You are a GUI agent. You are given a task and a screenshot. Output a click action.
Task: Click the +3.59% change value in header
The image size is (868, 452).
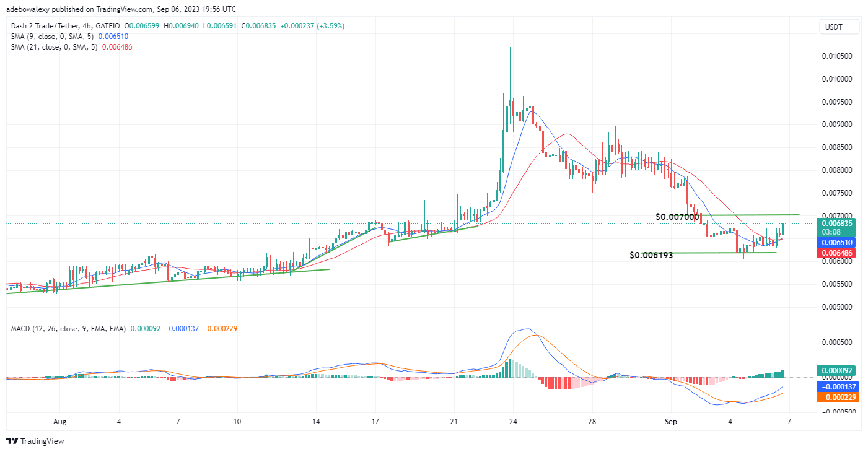331,26
